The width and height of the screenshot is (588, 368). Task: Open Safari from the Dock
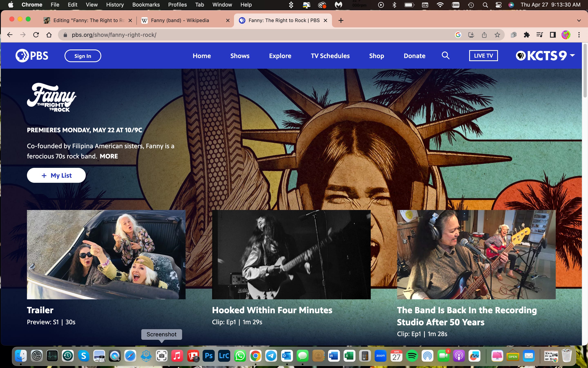130,356
